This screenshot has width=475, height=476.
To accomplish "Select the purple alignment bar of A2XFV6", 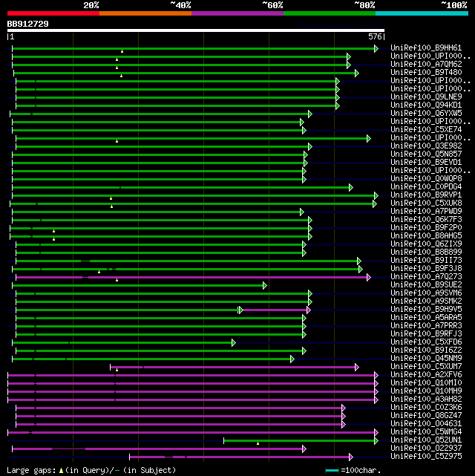I will point(191,376).
